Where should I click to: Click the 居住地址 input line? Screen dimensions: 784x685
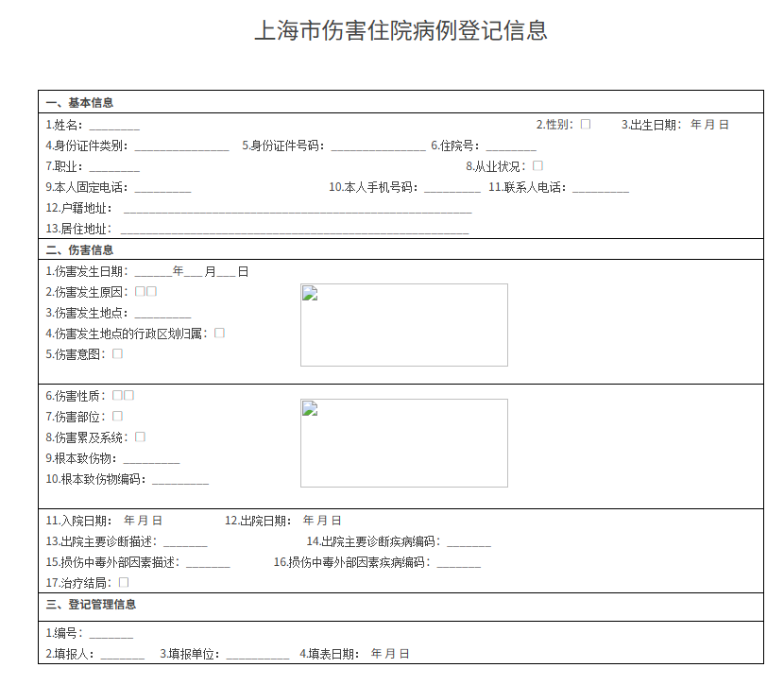[294, 230]
